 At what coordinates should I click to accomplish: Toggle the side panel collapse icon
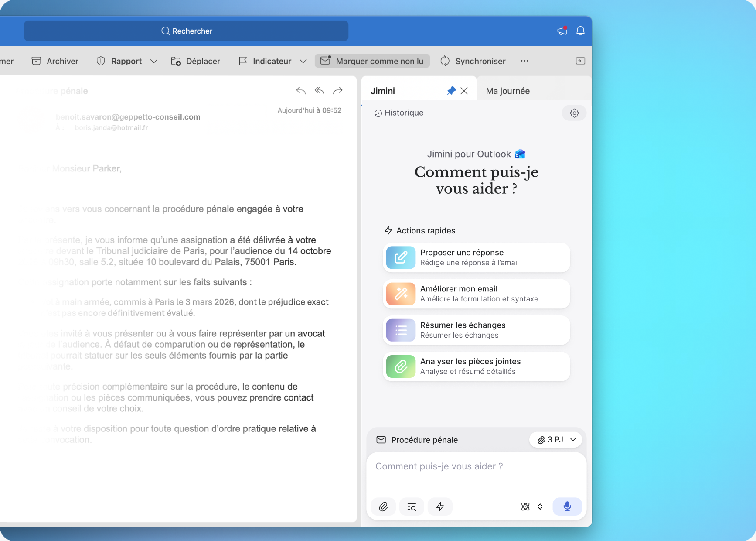pyautogui.click(x=580, y=61)
